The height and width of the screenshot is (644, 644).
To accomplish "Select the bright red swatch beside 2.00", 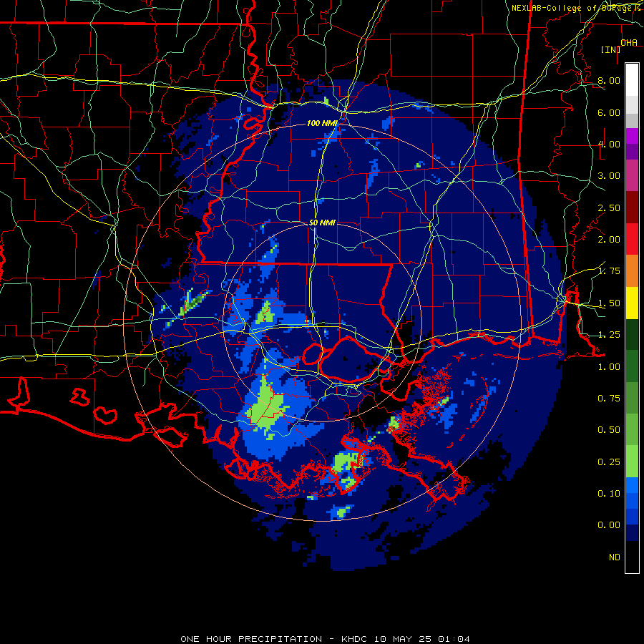I will [x=632, y=239].
